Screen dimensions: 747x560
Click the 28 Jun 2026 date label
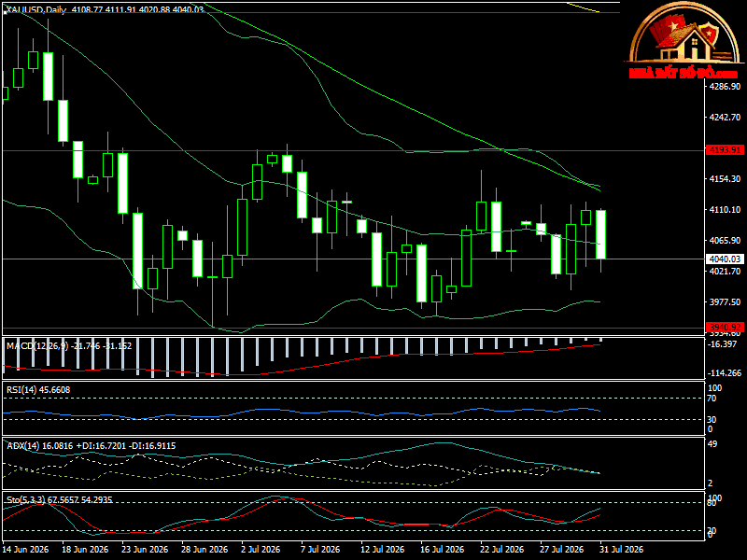[x=204, y=550]
